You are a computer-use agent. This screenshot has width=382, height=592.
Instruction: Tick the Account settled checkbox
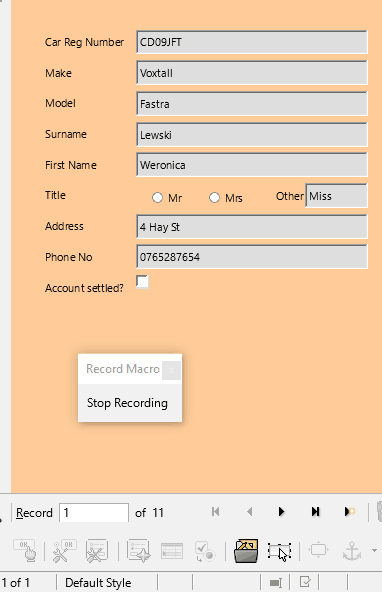coord(142,282)
